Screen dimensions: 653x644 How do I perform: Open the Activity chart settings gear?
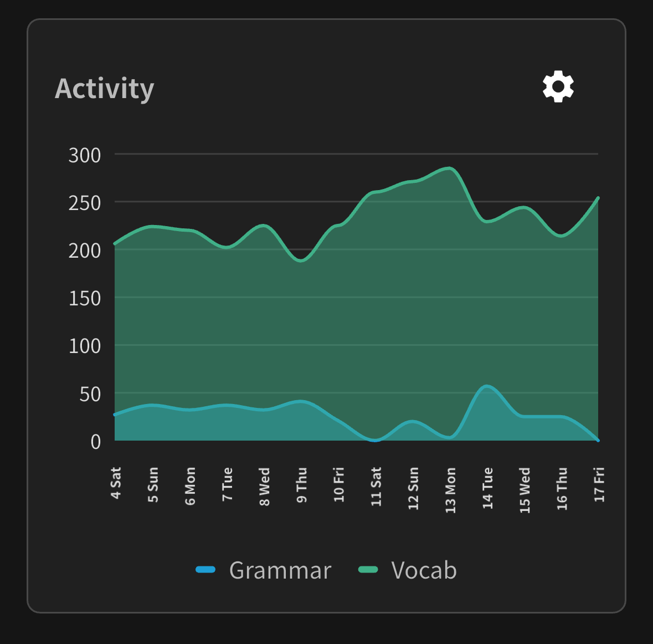[x=558, y=86]
